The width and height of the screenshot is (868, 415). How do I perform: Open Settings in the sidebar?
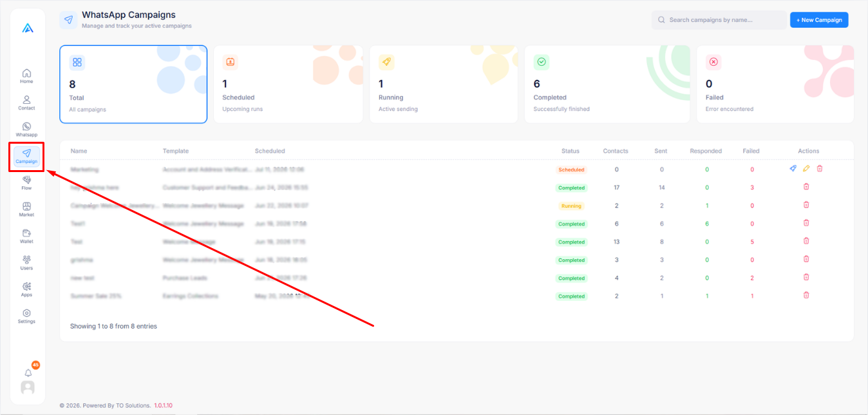(26, 316)
